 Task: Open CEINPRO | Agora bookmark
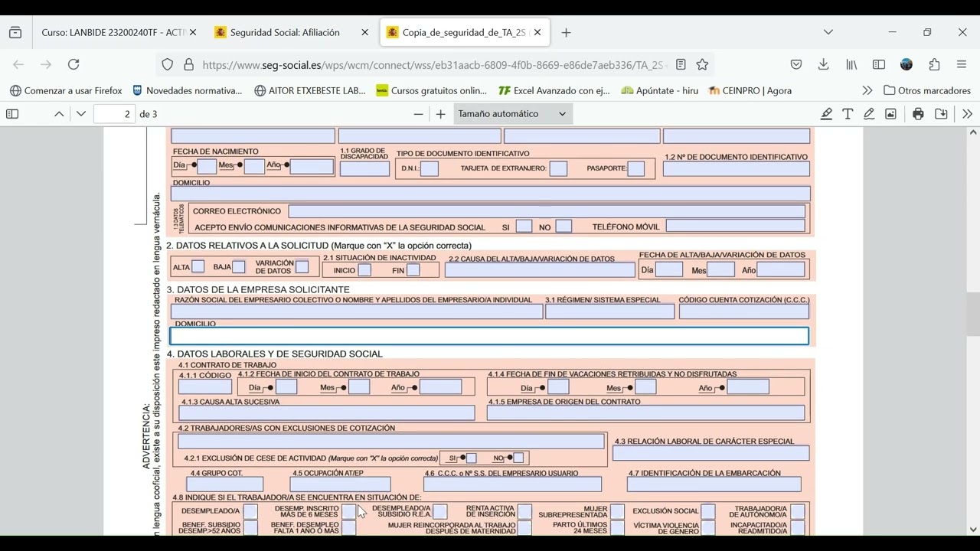click(750, 90)
